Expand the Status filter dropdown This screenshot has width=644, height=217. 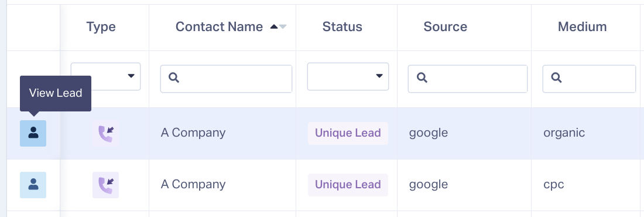click(348, 76)
